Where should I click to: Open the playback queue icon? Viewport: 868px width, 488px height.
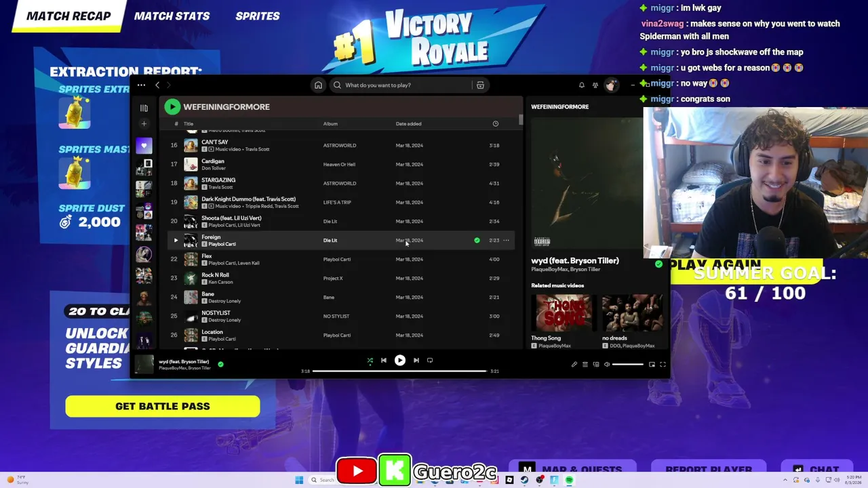tap(585, 365)
